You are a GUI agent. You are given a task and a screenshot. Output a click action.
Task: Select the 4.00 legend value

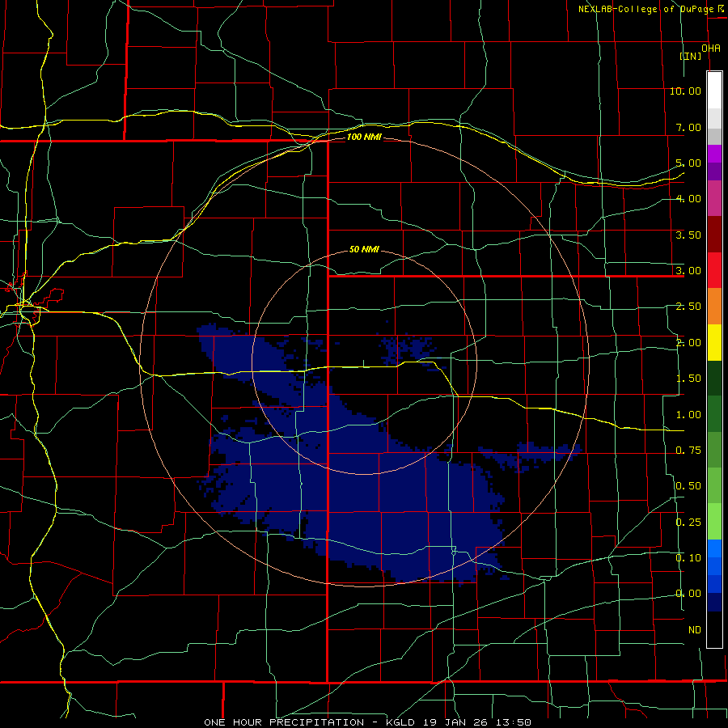[x=688, y=199]
